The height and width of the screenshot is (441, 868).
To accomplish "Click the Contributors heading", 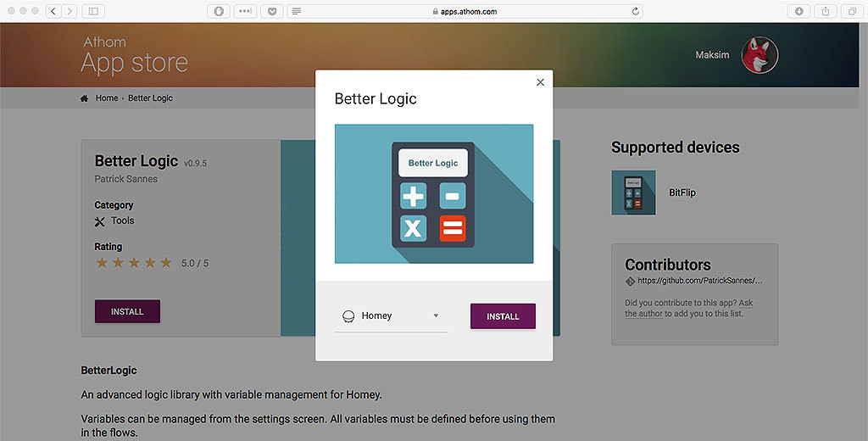I will tap(668, 265).
